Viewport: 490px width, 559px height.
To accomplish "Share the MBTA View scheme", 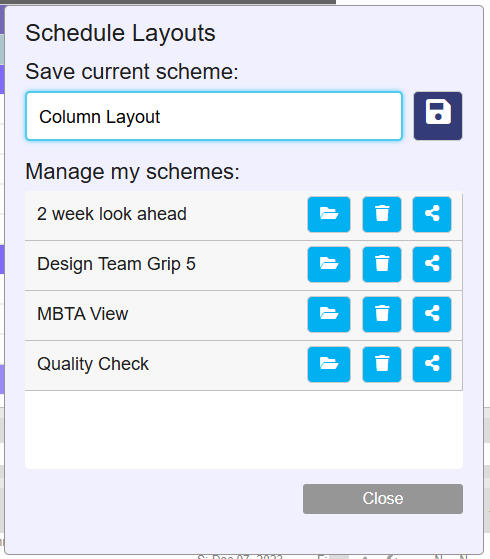I will click(x=432, y=314).
